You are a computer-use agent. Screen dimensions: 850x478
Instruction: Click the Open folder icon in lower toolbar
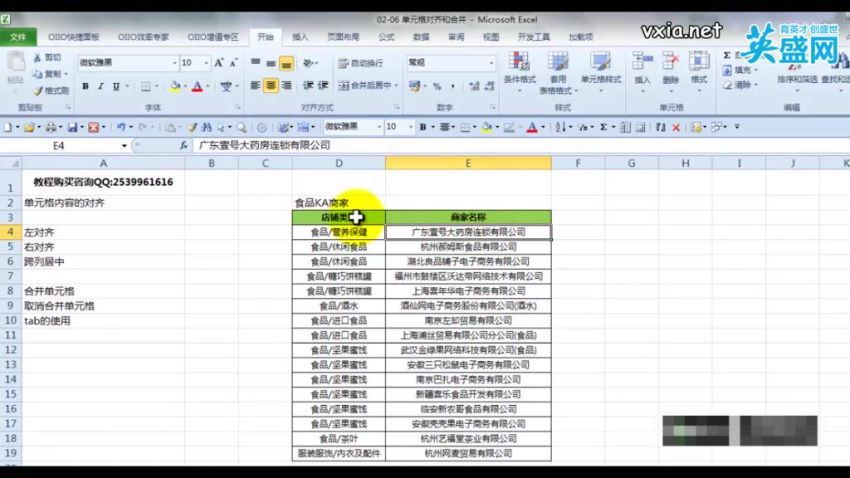(29, 127)
